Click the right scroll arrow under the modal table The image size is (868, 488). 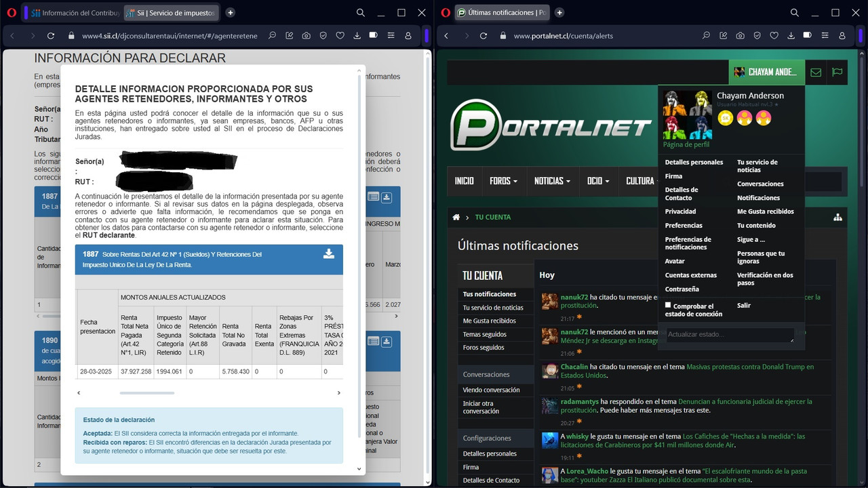click(x=339, y=393)
